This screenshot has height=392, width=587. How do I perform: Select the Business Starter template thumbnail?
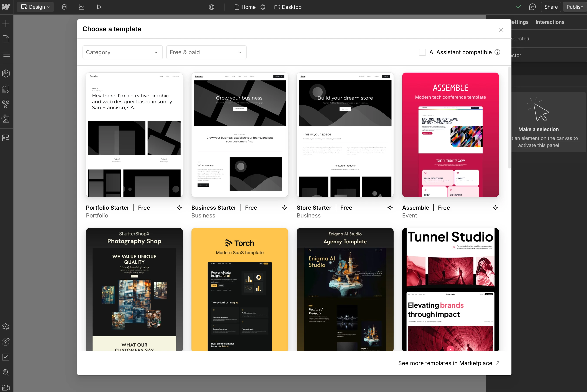tap(240, 134)
